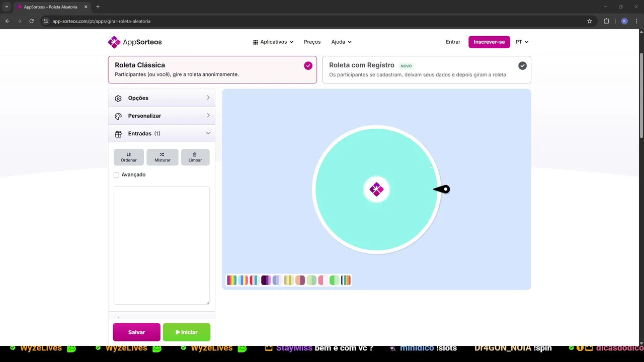Screen dimensions: 644x362
Task: Apply the pale blue-lavender color palette
Action: tap(277, 281)
